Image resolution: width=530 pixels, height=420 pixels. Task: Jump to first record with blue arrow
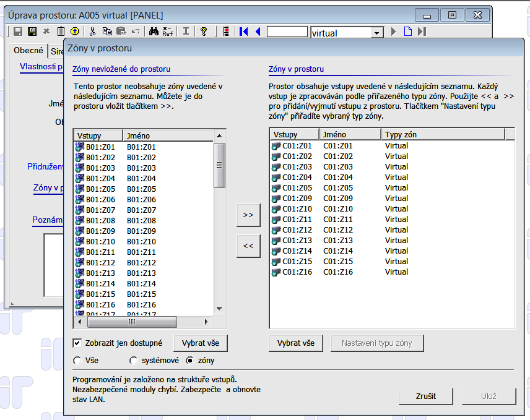click(244, 32)
